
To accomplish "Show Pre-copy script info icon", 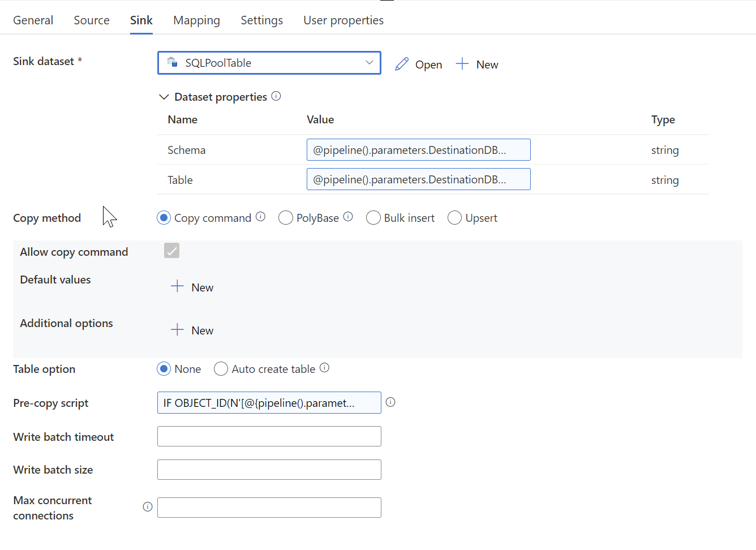I will pos(390,402).
